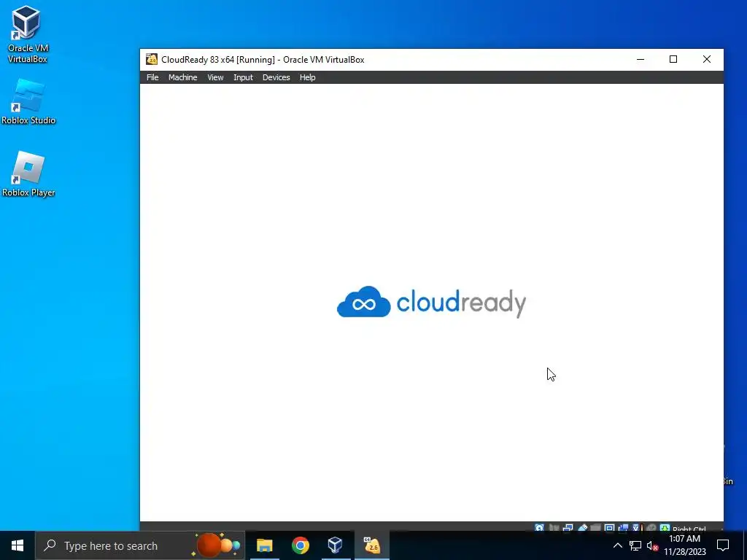Image resolution: width=747 pixels, height=560 pixels.
Task: Close the CloudReady VirtualBox window
Action: (707, 60)
